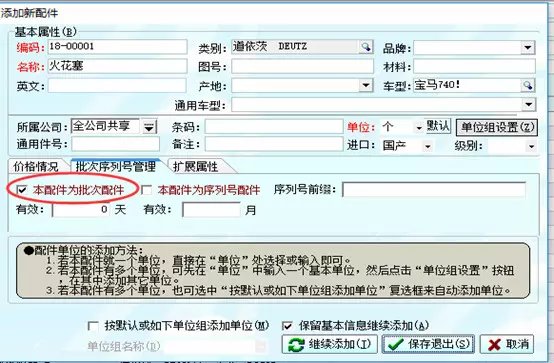554x363 pixels.
Task: Expand the 产地 dropdown
Action: [366, 85]
